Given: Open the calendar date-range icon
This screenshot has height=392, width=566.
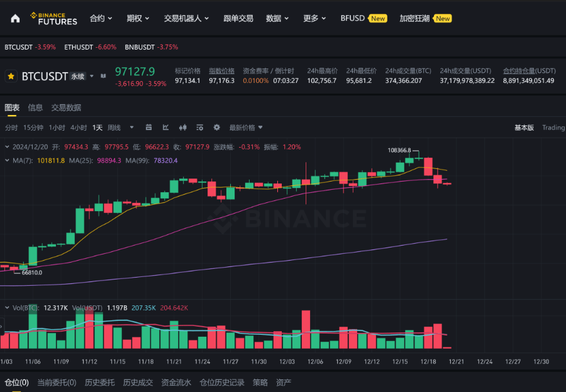Looking at the screenshot, I should pyautogui.click(x=148, y=128).
